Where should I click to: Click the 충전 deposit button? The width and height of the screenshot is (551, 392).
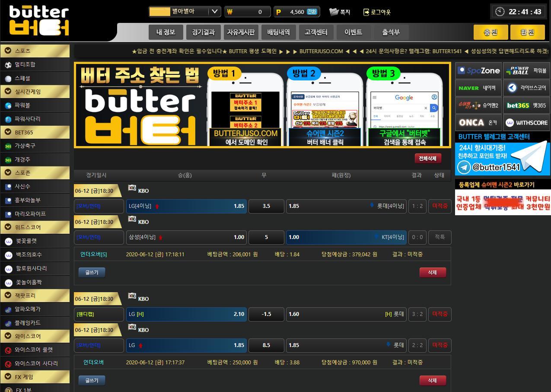pyautogui.click(x=490, y=32)
